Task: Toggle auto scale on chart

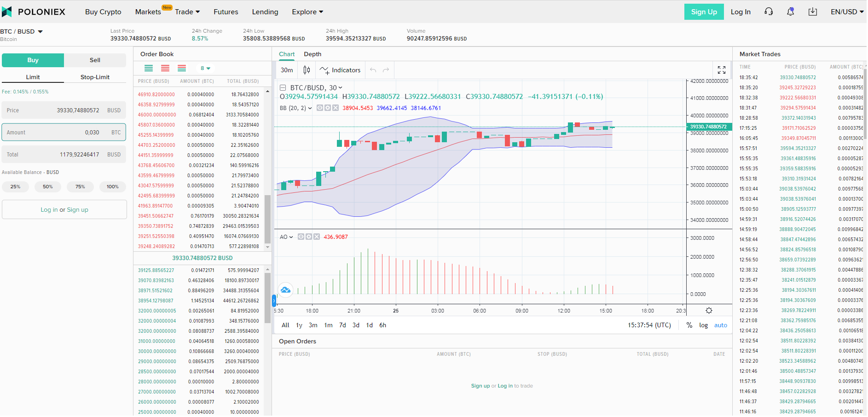Action: point(721,325)
